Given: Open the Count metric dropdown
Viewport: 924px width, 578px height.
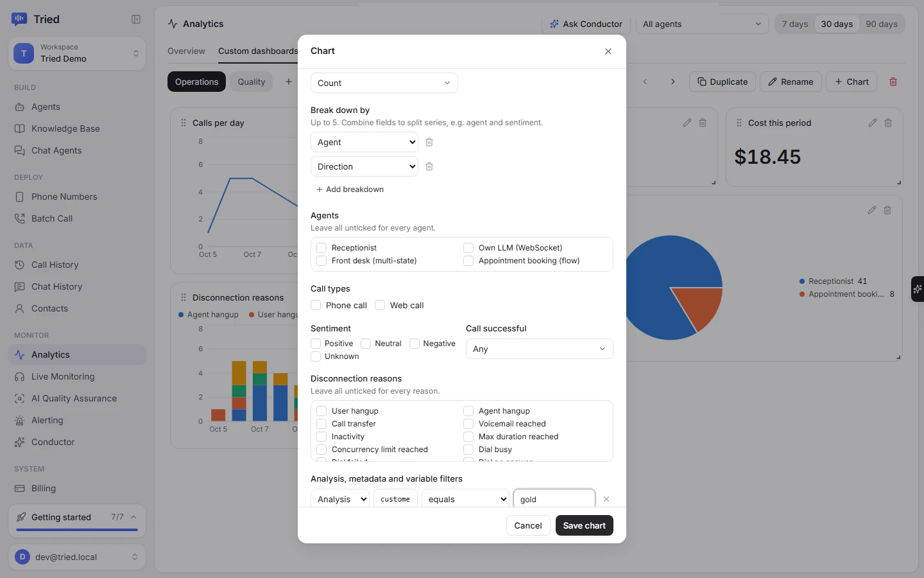Looking at the screenshot, I should [384, 83].
